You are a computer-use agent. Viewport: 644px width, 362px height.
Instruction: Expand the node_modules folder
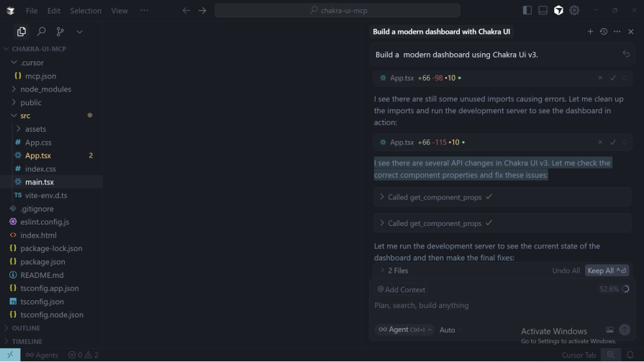[x=45, y=89]
